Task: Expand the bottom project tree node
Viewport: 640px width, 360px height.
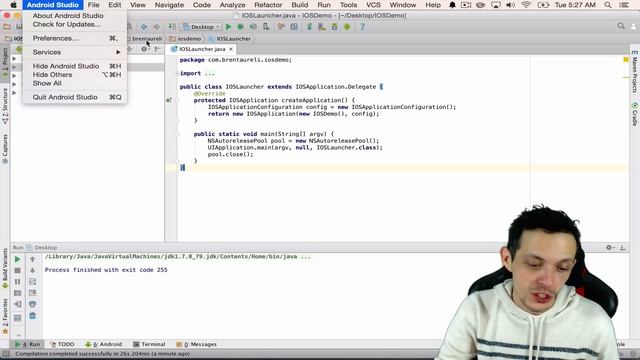Action: pos(14,93)
